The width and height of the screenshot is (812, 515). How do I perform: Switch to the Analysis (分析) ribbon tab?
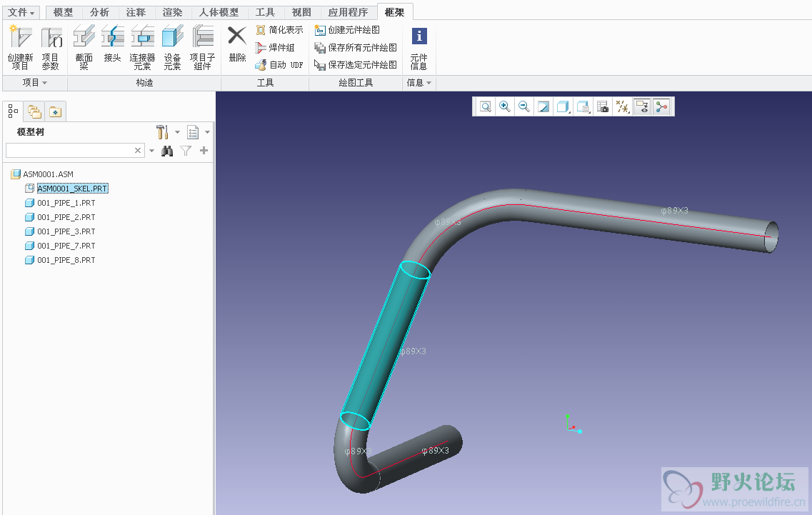coord(99,12)
